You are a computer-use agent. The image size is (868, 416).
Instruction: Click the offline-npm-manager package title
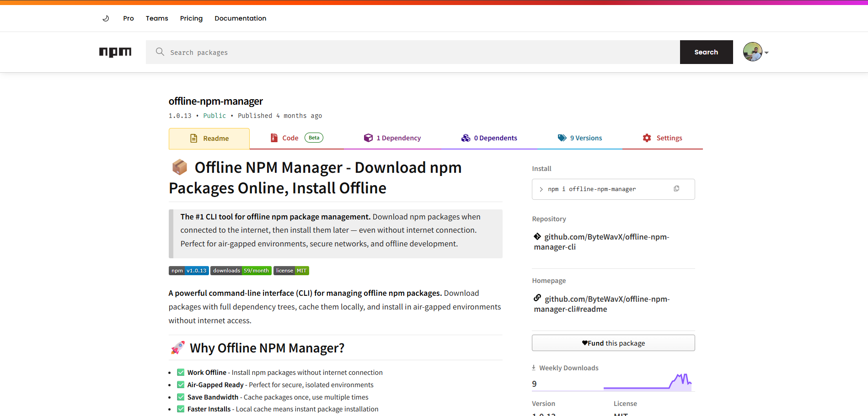click(x=216, y=101)
